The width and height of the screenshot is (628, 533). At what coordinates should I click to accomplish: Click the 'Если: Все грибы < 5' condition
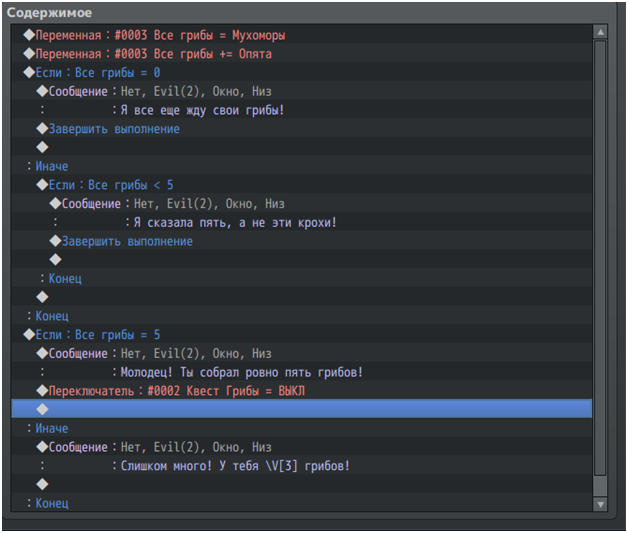click(x=110, y=185)
